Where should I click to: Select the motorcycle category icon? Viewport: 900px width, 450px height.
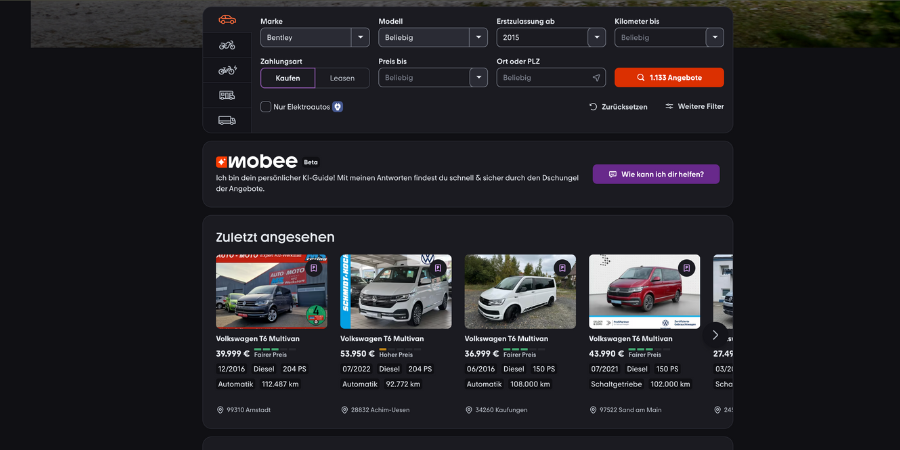point(227,45)
